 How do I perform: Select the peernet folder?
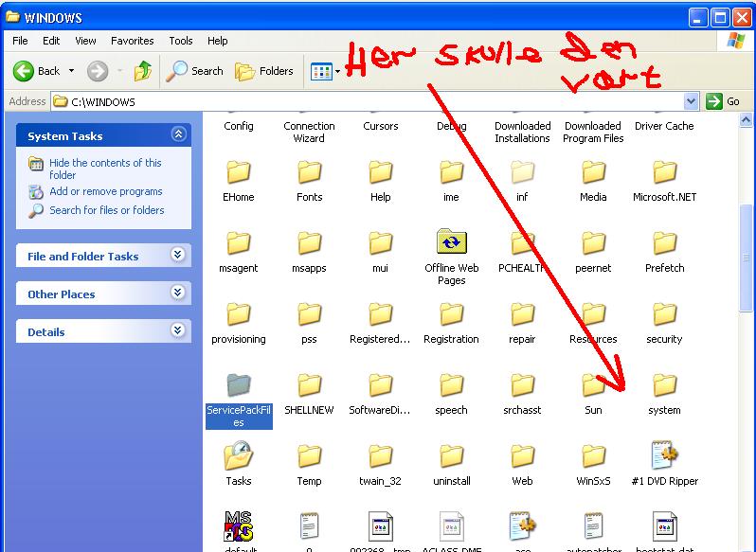pos(593,253)
